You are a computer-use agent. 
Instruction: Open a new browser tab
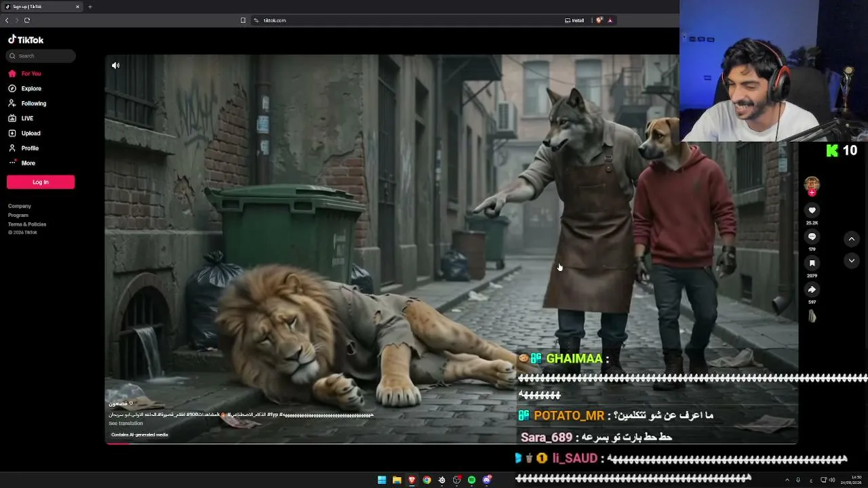click(x=90, y=7)
